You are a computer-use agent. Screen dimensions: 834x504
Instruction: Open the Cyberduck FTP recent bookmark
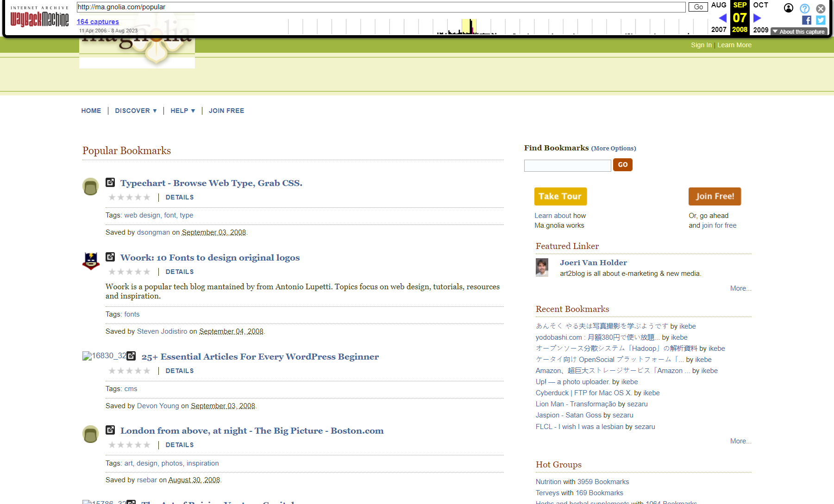click(584, 393)
